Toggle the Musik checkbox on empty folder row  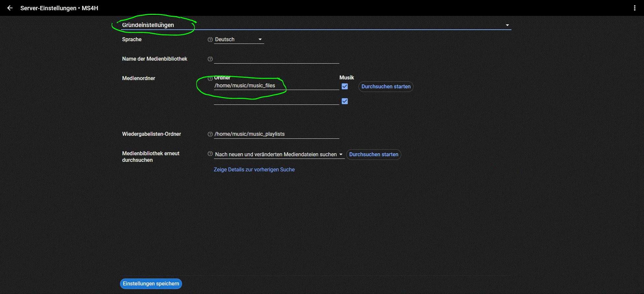click(x=345, y=101)
